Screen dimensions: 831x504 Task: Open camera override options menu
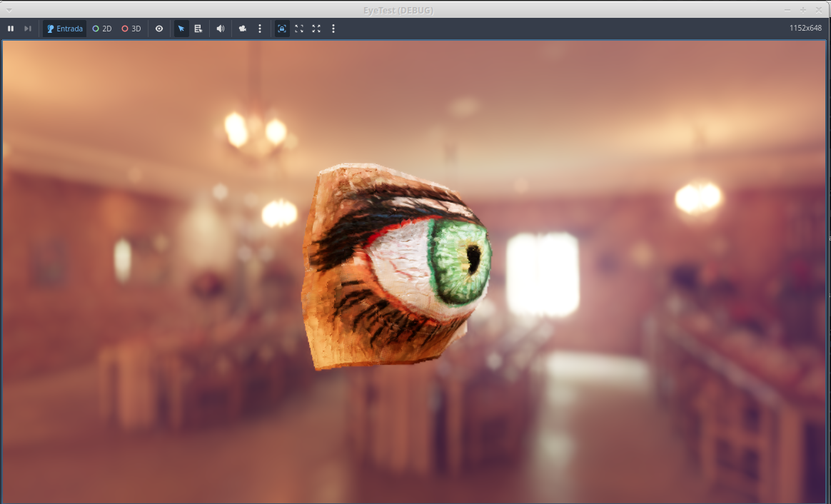(260, 29)
